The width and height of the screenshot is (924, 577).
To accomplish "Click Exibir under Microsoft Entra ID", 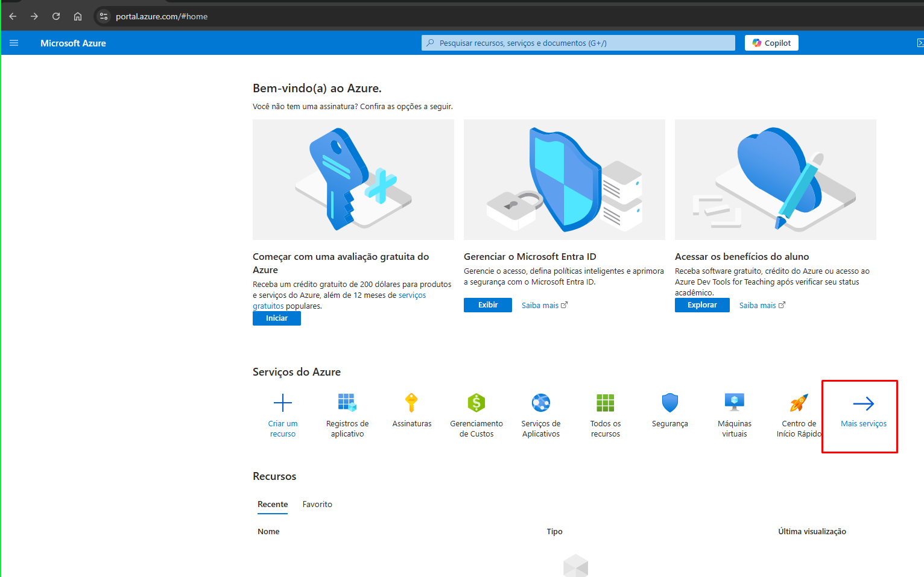I will (x=488, y=305).
